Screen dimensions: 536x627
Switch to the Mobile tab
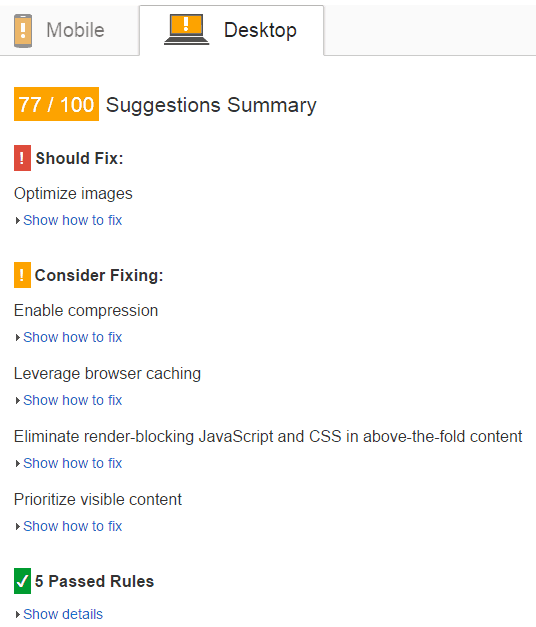click(70, 30)
